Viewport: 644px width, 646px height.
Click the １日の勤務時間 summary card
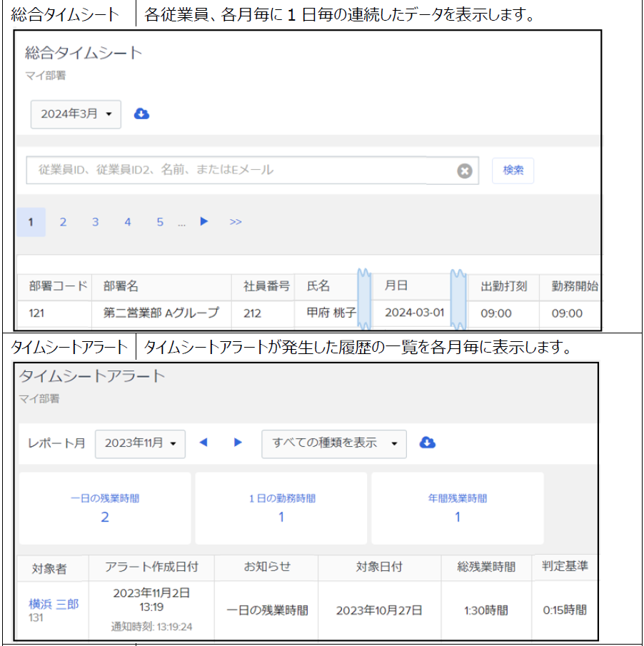[x=281, y=508]
